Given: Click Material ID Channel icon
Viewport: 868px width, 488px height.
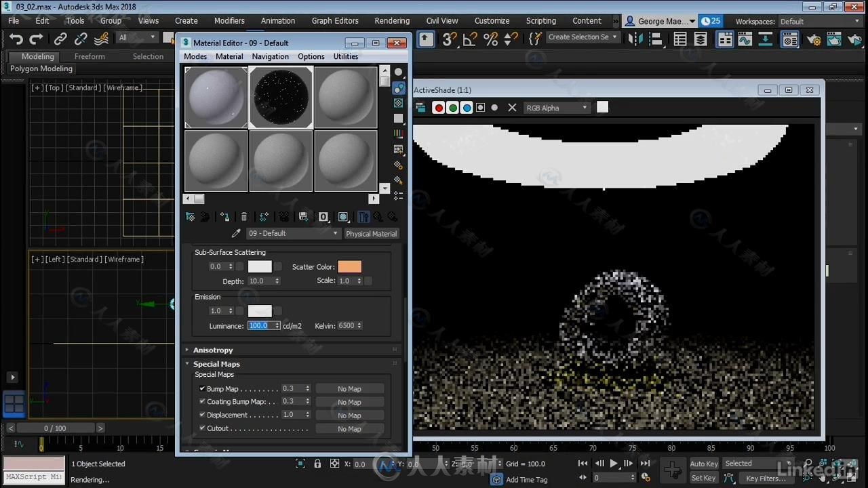Looking at the screenshot, I should (323, 217).
